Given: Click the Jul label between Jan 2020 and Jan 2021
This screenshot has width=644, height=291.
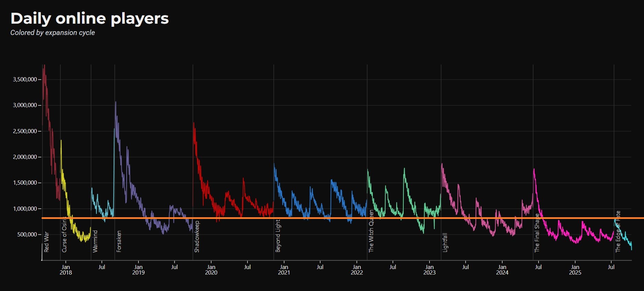Looking at the screenshot, I should (247, 267).
